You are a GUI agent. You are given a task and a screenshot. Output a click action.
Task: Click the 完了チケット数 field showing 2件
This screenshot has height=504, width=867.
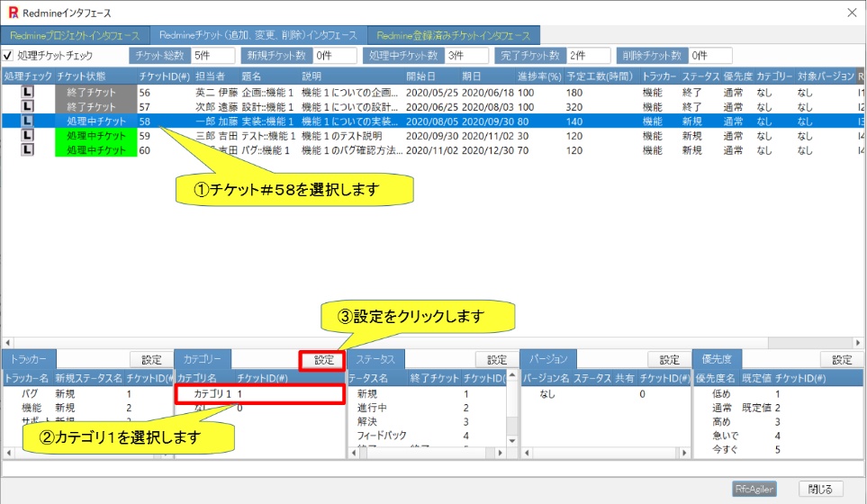tap(588, 56)
